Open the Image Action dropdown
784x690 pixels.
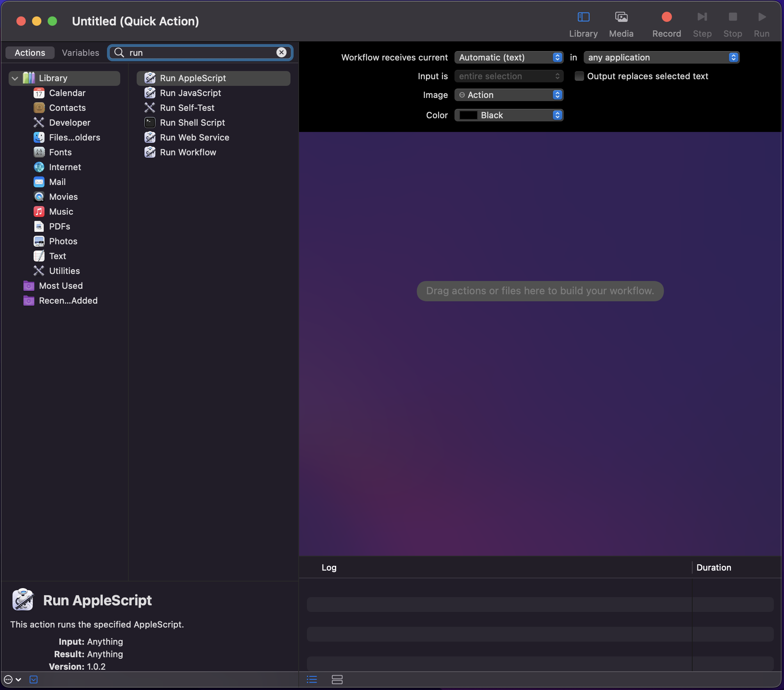pos(509,95)
